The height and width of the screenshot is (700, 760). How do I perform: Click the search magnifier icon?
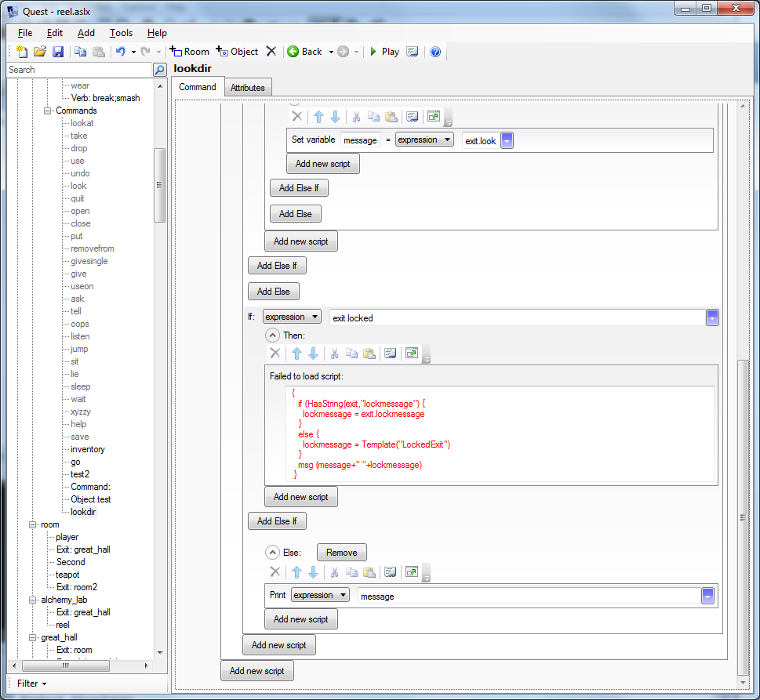point(159,70)
